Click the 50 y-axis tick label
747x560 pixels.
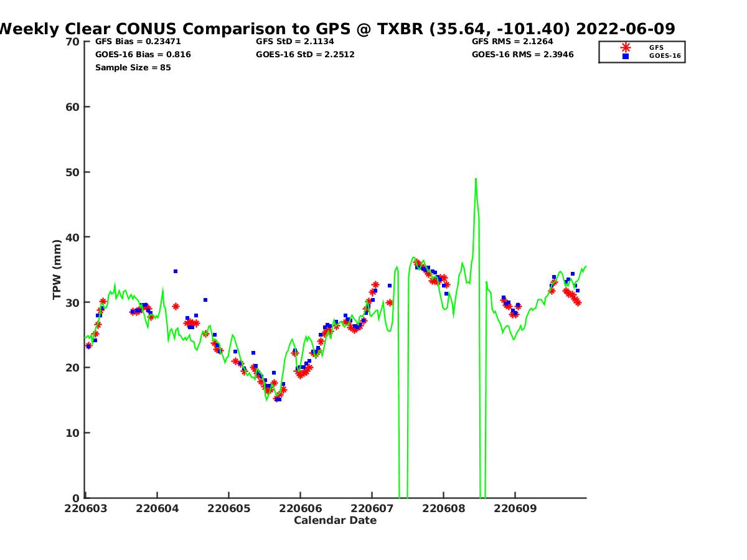[x=73, y=172]
